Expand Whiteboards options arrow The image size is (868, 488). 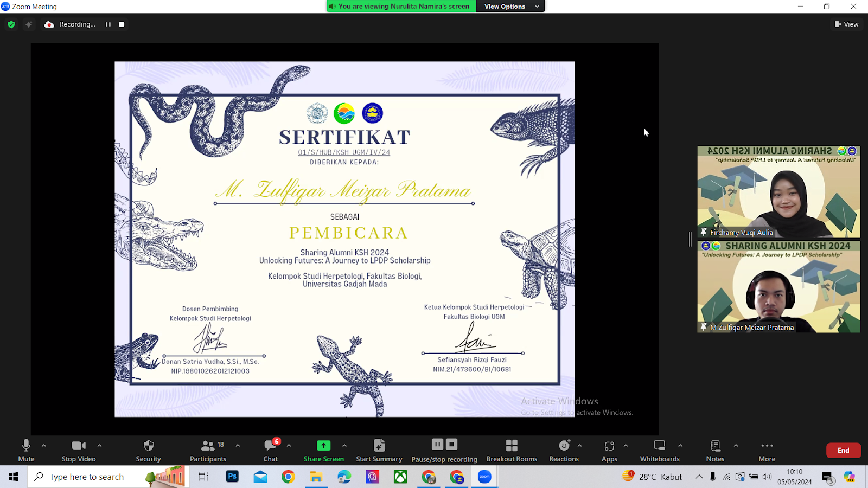(680, 446)
